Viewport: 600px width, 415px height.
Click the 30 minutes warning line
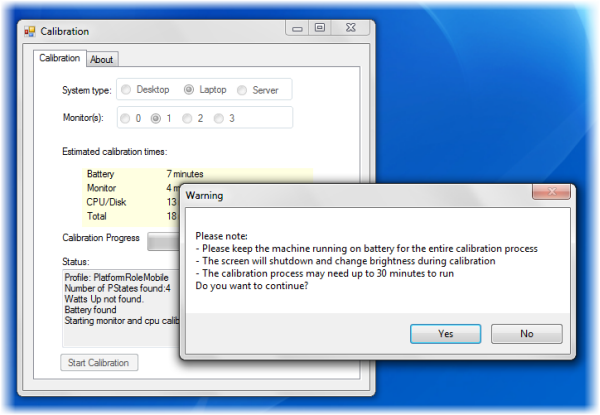click(325, 273)
